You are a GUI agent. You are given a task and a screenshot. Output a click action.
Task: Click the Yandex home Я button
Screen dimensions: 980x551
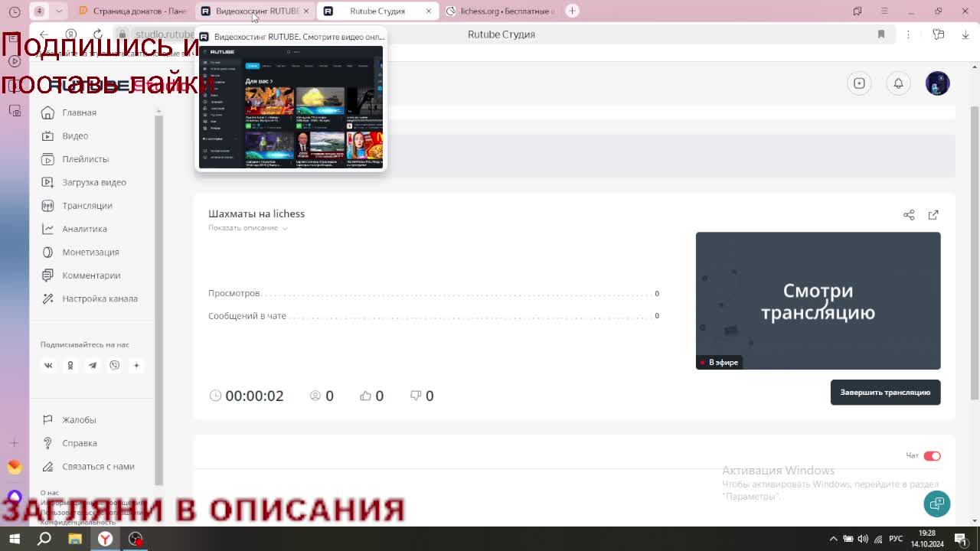coord(70,34)
